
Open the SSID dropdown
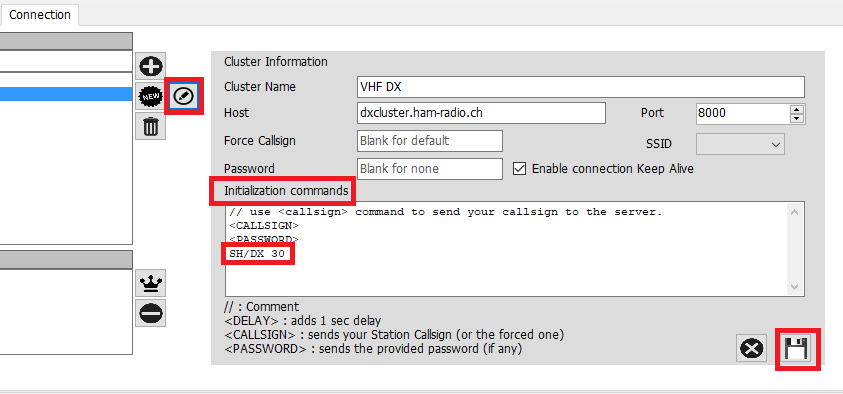[x=740, y=144]
